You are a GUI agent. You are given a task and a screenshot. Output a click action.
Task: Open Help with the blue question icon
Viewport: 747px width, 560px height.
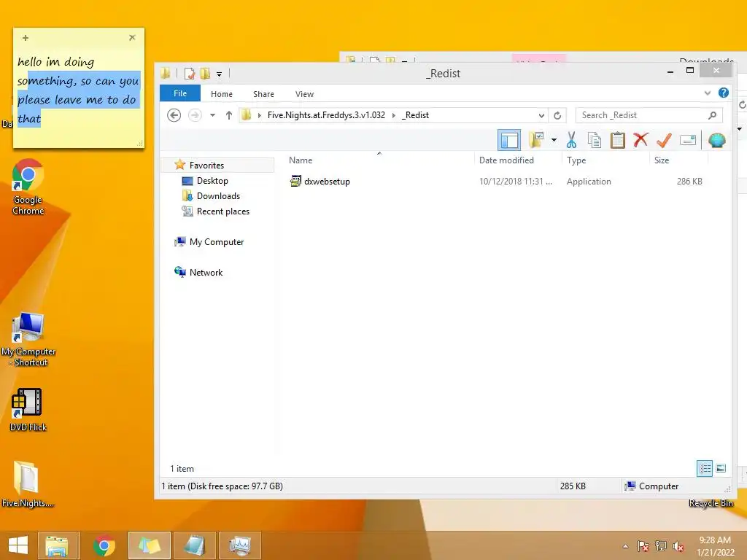(x=723, y=93)
